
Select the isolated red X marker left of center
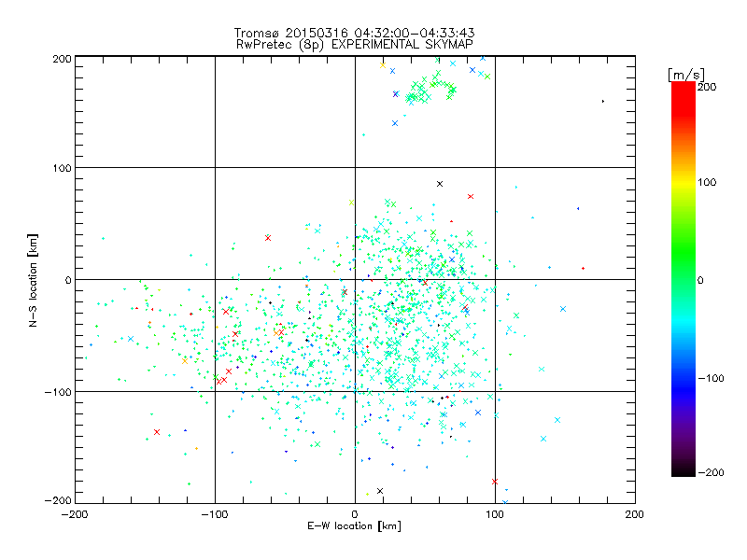pos(268,238)
